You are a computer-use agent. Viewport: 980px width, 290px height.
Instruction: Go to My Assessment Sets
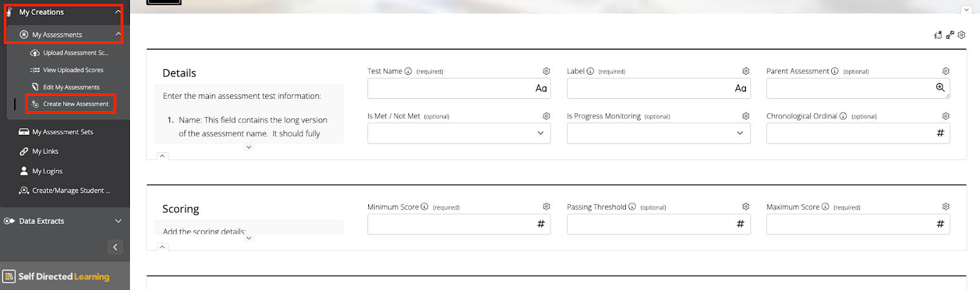[62, 132]
